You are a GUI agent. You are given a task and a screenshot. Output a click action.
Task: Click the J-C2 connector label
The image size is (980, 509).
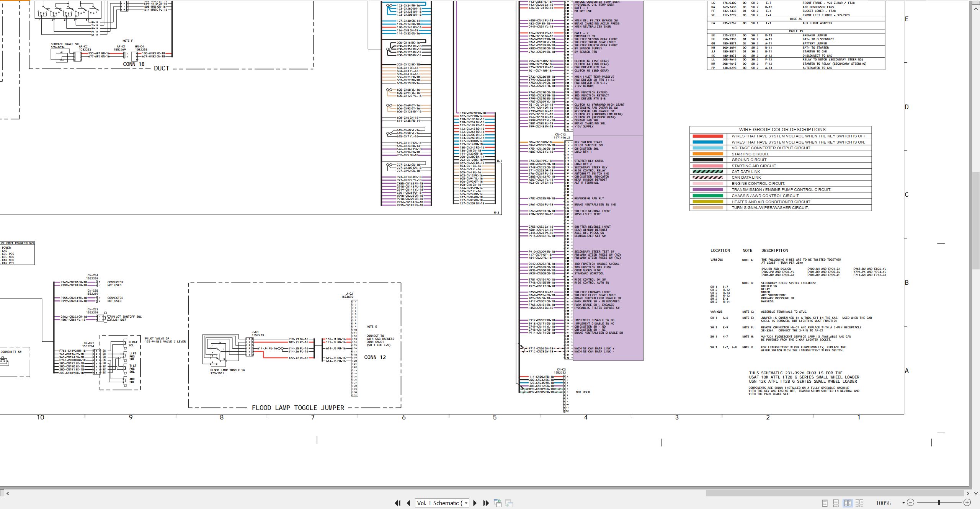pyautogui.click(x=349, y=294)
